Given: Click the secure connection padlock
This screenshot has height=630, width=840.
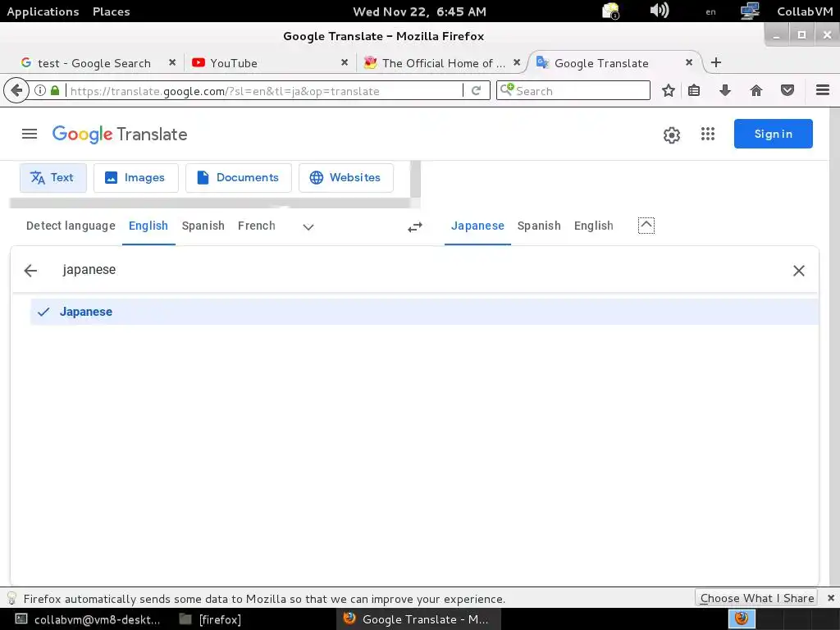Looking at the screenshot, I should click(55, 90).
